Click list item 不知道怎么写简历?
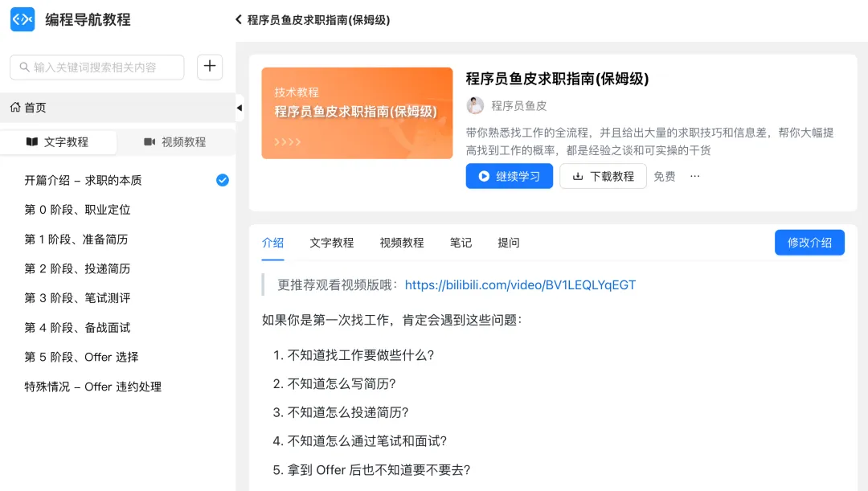868x491 pixels. (342, 383)
